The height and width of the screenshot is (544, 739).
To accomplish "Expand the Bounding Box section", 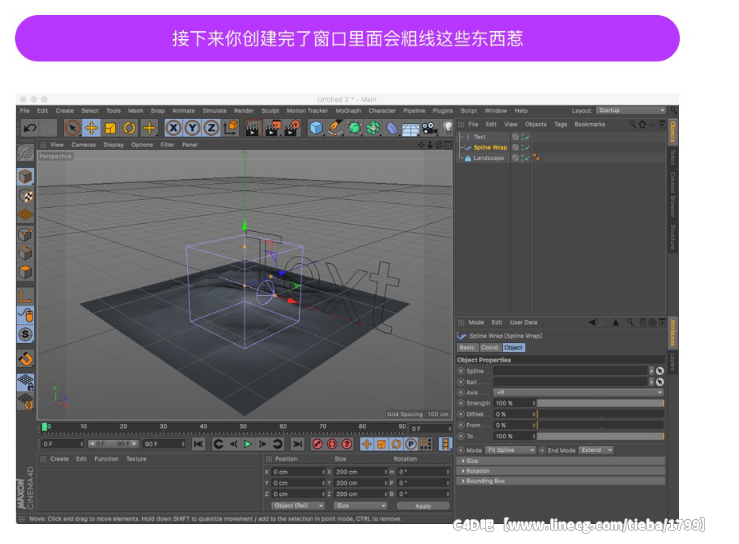I will click(x=561, y=481).
